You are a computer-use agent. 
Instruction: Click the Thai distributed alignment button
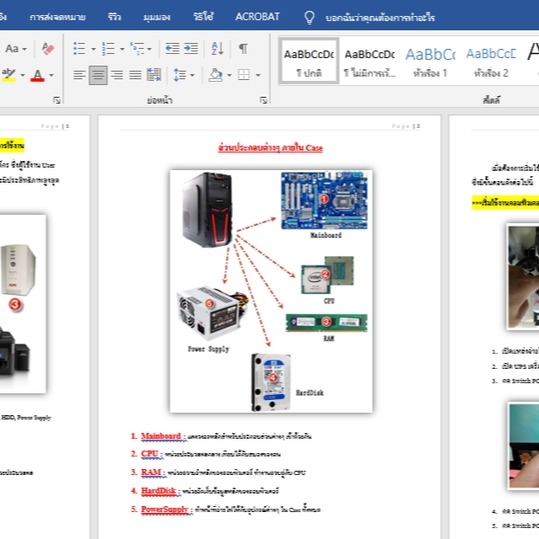(x=154, y=75)
